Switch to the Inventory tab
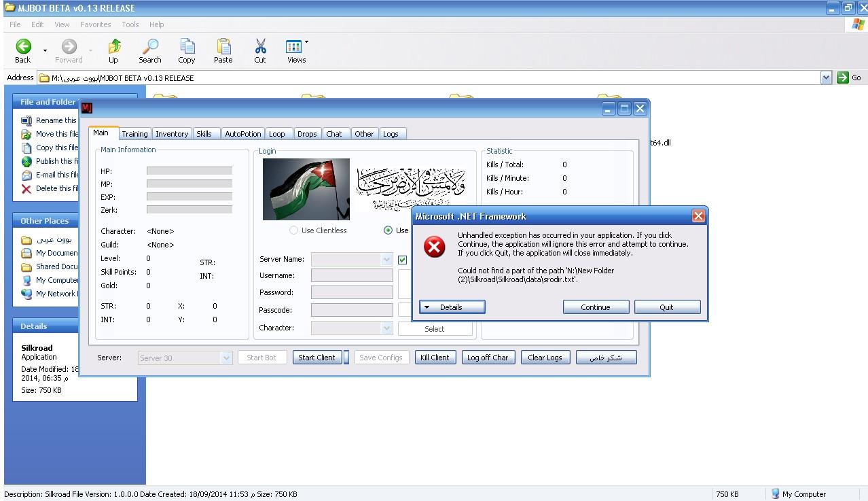 pyautogui.click(x=172, y=134)
